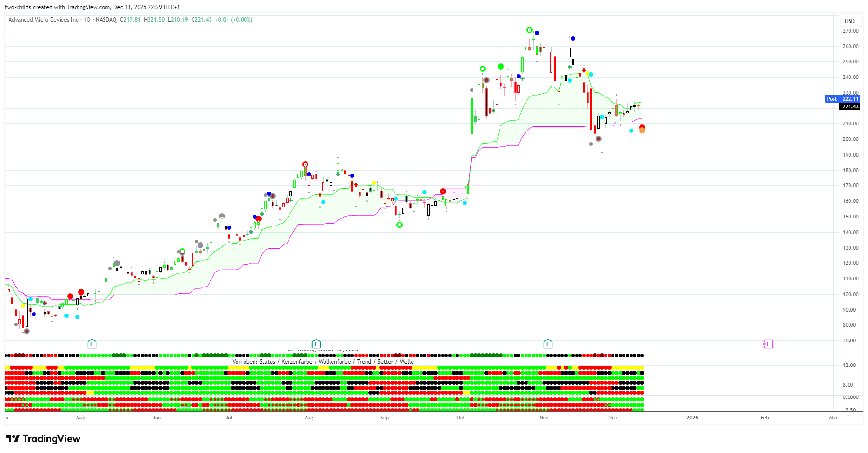Click the Advanced Micro Devices Inc title
The height and width of the screenshot is (453, 868).
point(44,20)
